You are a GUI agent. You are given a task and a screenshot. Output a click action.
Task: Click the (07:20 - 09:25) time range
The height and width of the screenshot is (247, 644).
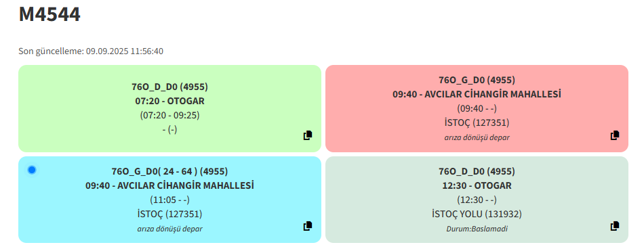tap(169, 115)
